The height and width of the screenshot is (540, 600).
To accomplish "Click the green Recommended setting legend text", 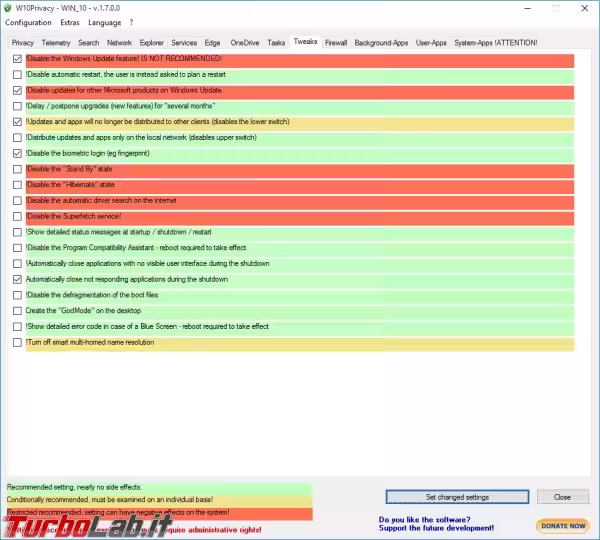I will [x=75, y=487].
